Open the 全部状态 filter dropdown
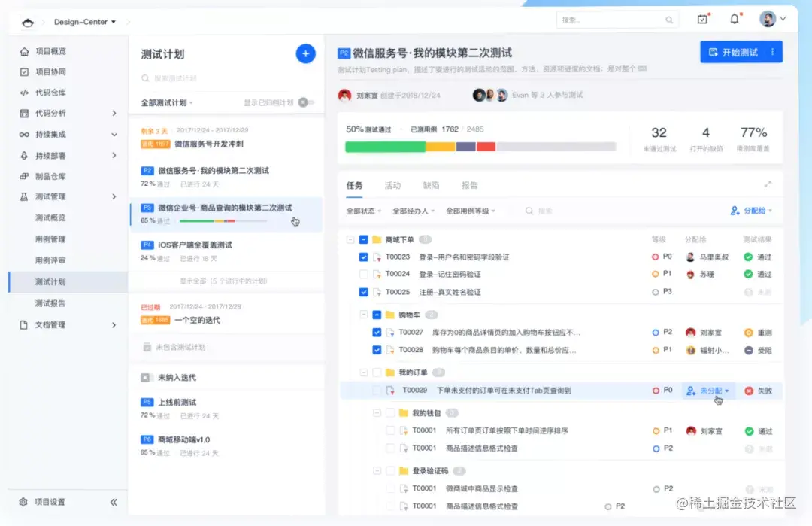The height and width of the screenshot is (526, 812). click(361, 211)
